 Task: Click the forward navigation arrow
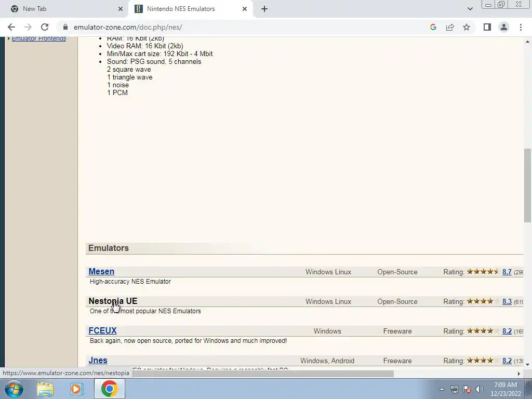point(28,27)
